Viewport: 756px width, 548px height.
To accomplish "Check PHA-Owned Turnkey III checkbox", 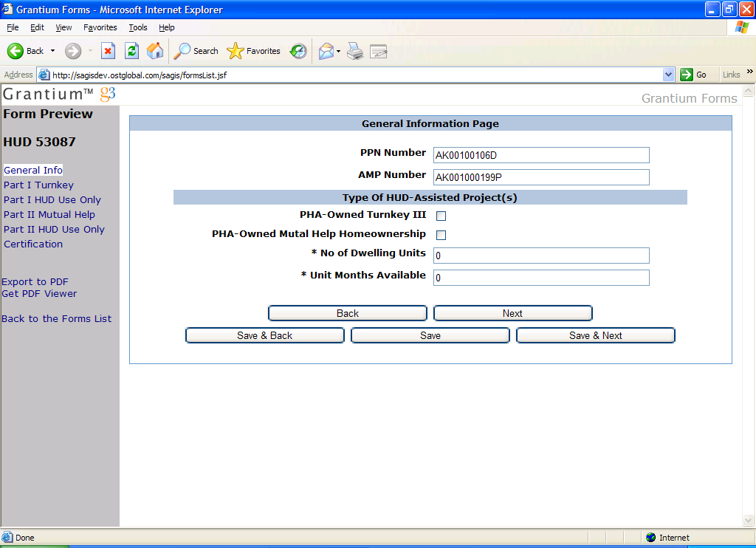I will click(441, 216).
